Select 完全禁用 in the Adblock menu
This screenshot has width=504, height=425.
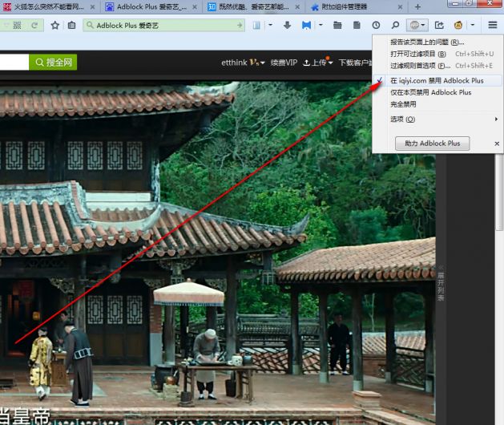(403, 104)
